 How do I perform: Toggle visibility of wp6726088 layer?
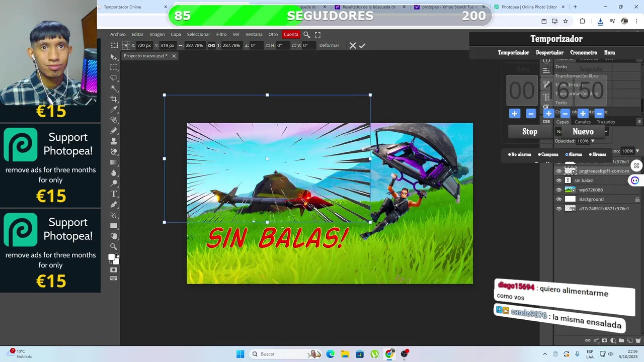[558, 190]
